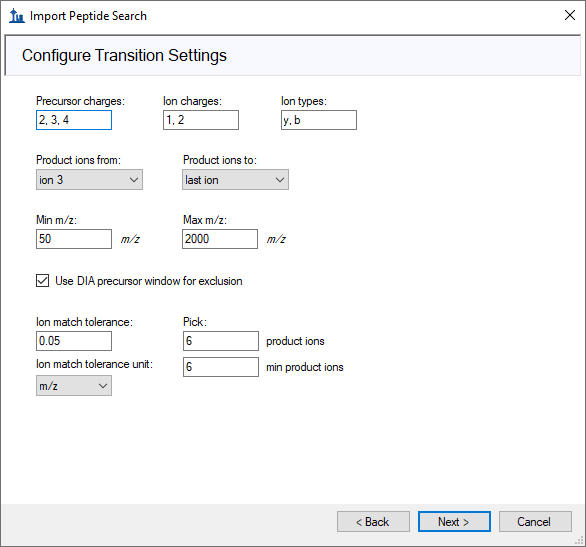Edit the Min m/z value field
This screenshot has width=586, height=547.
[74, 239]
